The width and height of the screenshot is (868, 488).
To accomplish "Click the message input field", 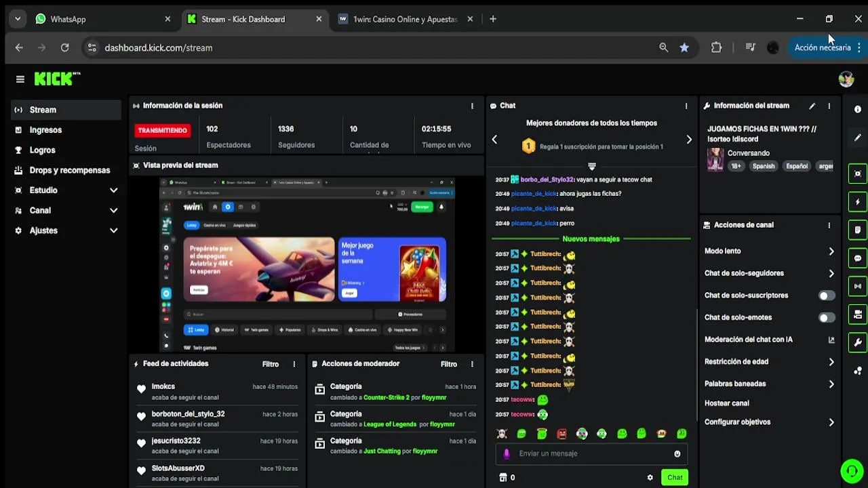I will pos(591,453).
